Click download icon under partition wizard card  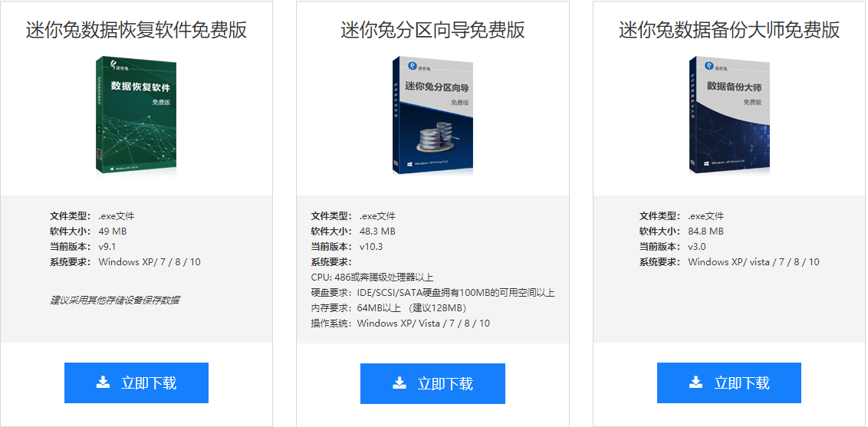399,383
